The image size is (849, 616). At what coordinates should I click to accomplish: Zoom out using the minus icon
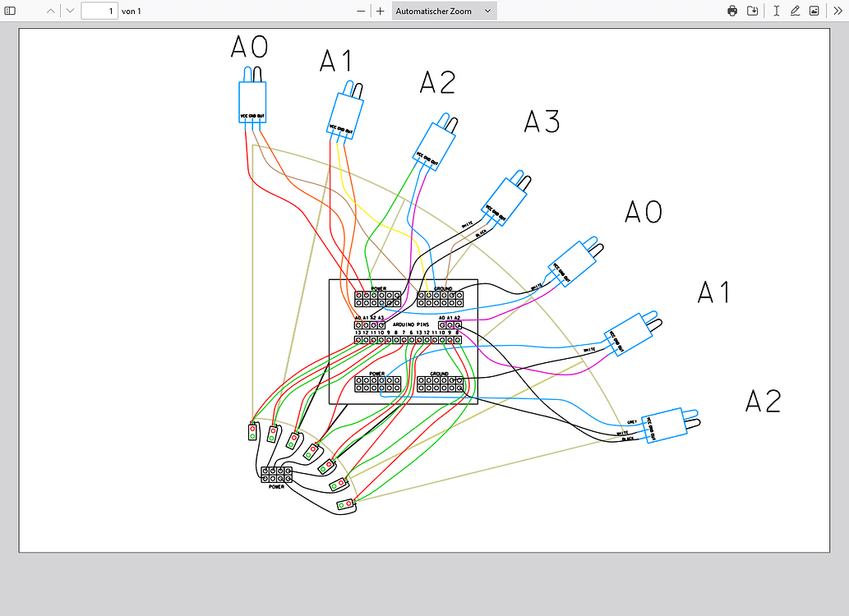coord(361,11)
